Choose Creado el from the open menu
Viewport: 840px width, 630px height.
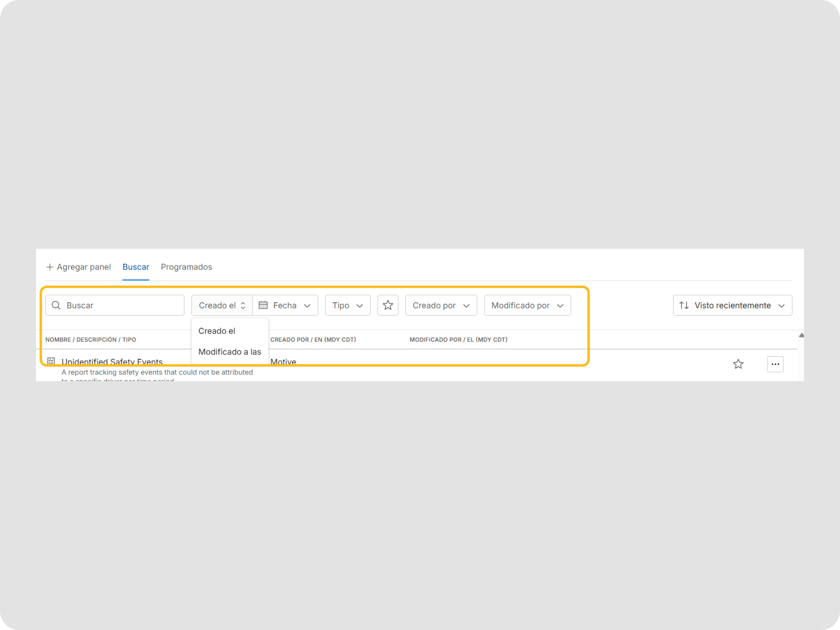(x=217, y=331)
